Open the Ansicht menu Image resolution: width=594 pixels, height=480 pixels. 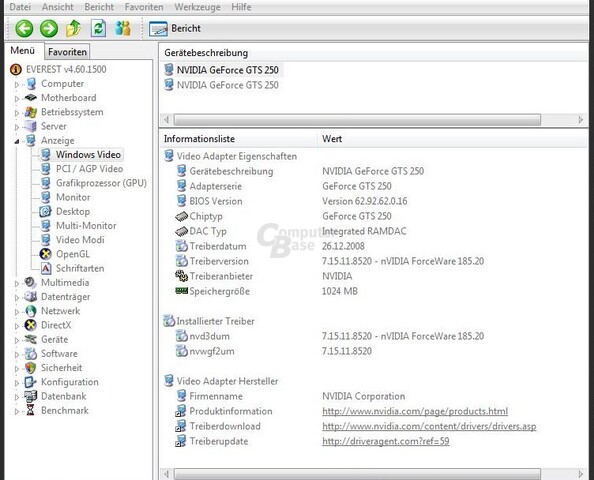coord(58,7)
